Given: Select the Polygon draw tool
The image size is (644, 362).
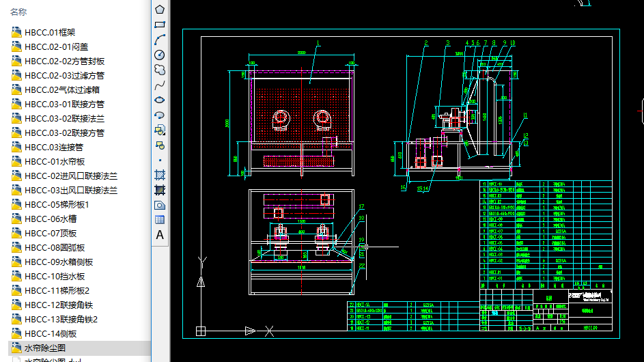Looking at the screenshot, I should [x=160, y=10].
